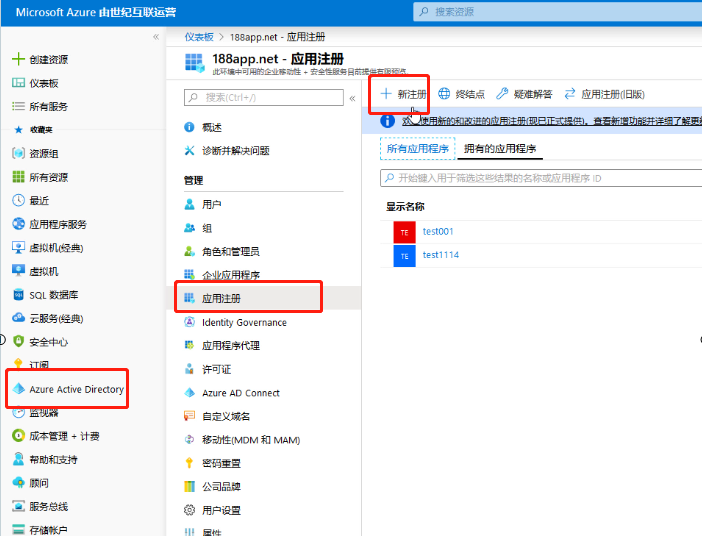Open the test001 application
Screen dimensions: 702x536
(438, 232)
